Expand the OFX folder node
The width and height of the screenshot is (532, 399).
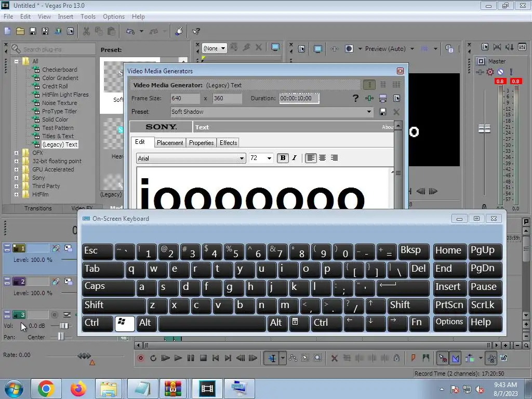click(16, 153)
